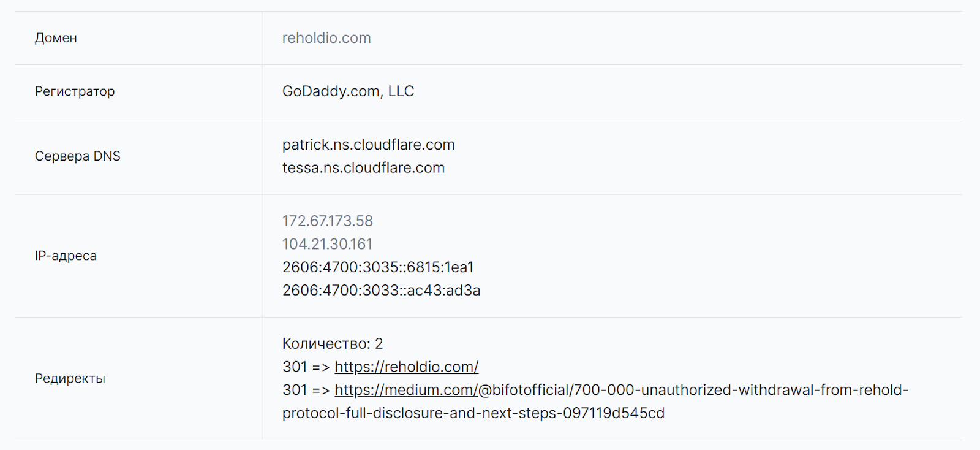Click the reholdio.com domain value
Screen dimensions: 980x450
click(326, 38)
